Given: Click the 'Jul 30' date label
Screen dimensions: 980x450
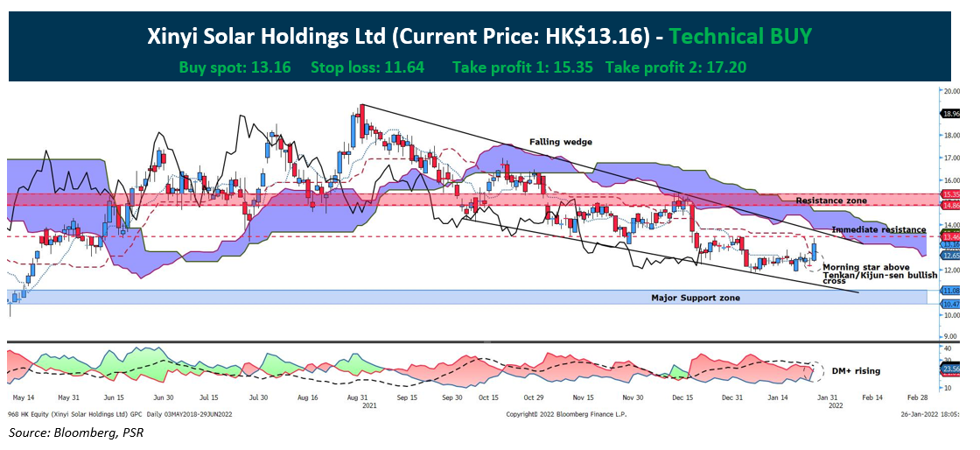Looking at the screenshot, I should coord(257,397).
